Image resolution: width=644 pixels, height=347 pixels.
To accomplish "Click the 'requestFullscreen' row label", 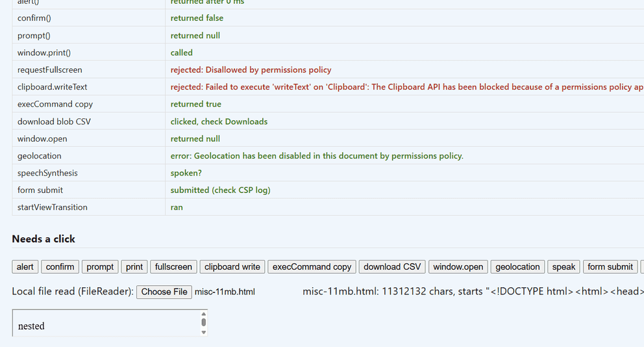I will [50, 70].
